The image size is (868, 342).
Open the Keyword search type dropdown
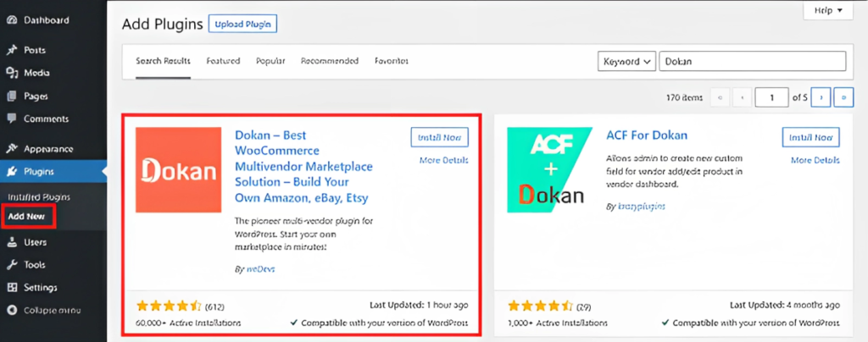pos(626,62)
